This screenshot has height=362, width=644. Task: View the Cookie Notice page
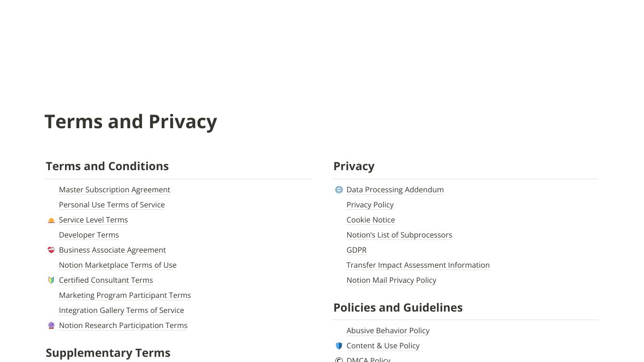371,220
